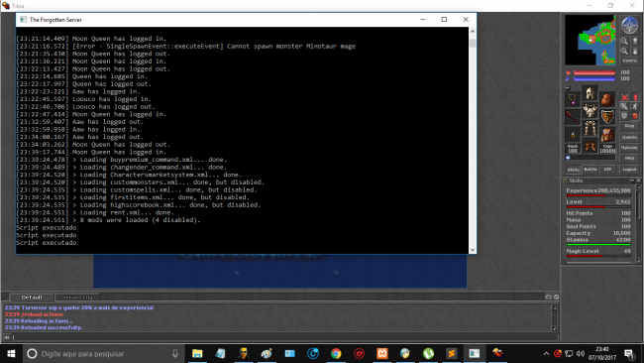Switch to the Default chat tab
644x363 pixels.
[32, 298]
